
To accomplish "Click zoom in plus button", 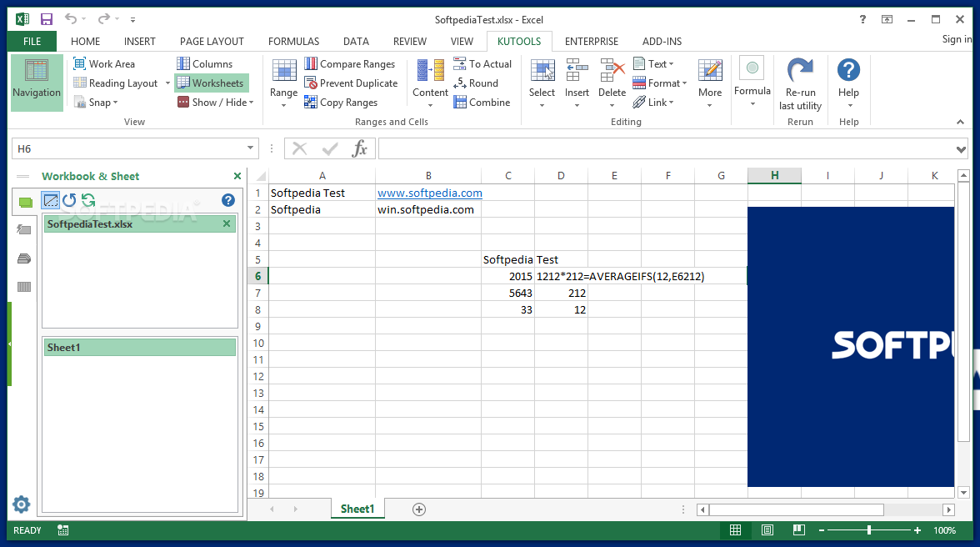I will 917,530.
